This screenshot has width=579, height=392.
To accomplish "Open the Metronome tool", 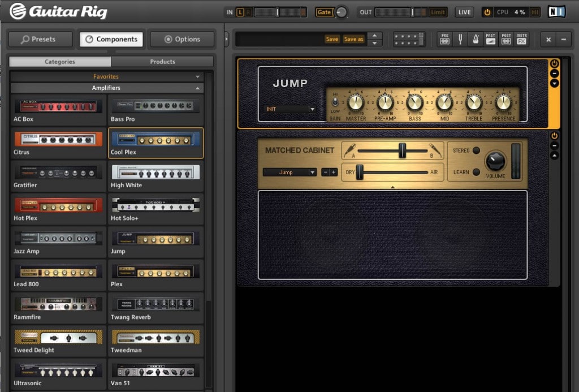I will [x=476, y=39].
